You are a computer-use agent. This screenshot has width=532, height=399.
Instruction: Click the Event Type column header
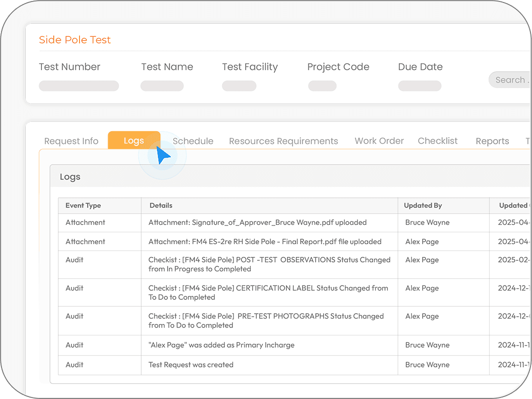[83, 205]
